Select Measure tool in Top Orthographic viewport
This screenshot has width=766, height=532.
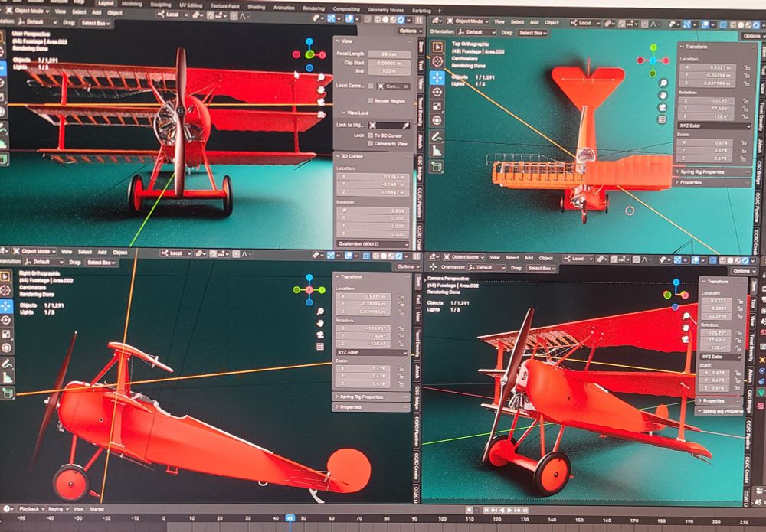pos(437,152)
